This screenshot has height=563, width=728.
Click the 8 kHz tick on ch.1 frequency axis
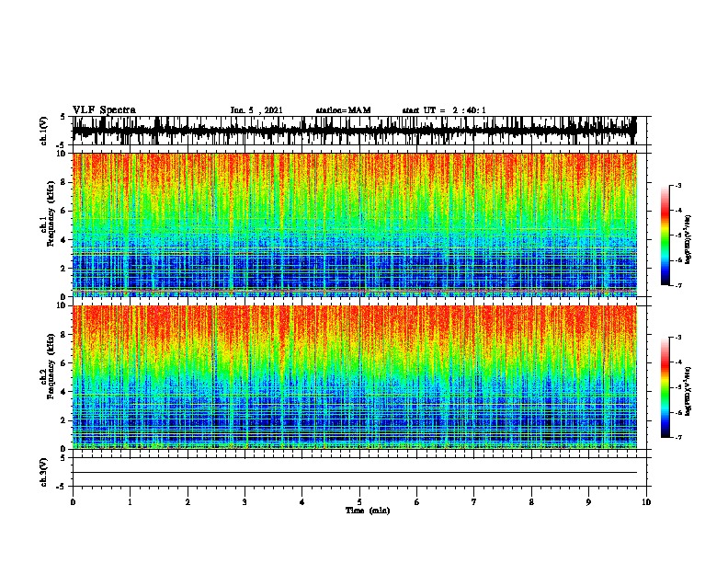64,182
